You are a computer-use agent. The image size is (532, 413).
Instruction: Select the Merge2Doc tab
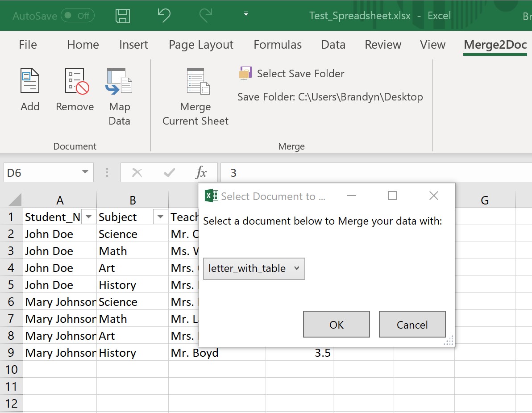[x=495, y=45]
